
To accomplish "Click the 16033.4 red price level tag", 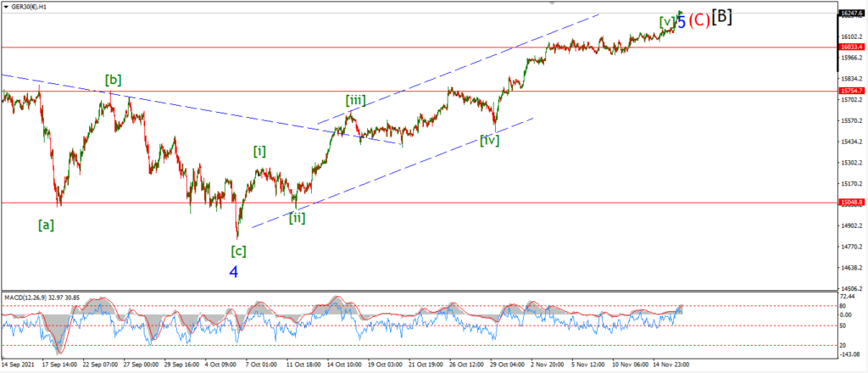I will click(x=852, y=47).
